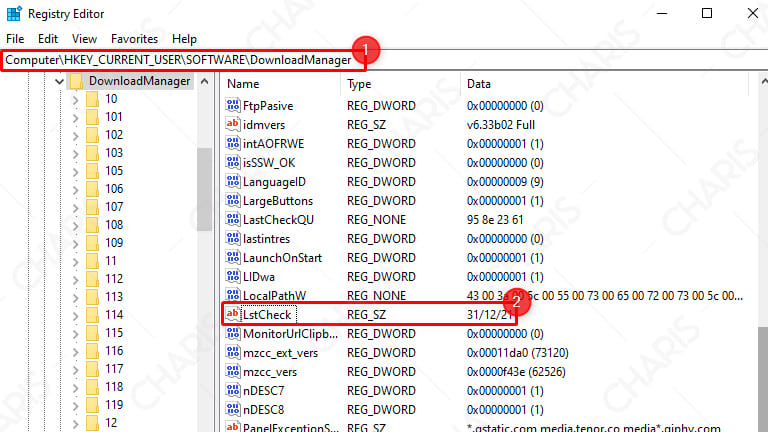Click folder icon of key 101
Screen dimensions: 768x432
(92, 117)
